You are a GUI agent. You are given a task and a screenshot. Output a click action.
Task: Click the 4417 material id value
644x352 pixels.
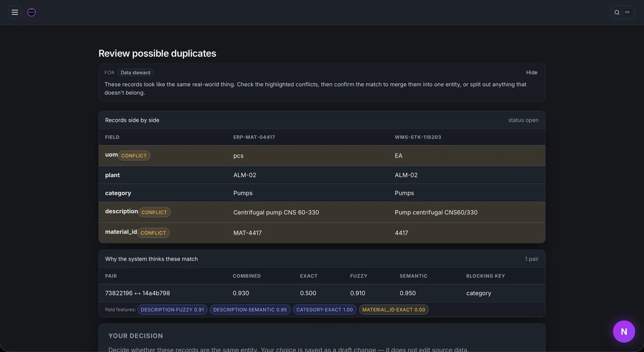point(401,233)
